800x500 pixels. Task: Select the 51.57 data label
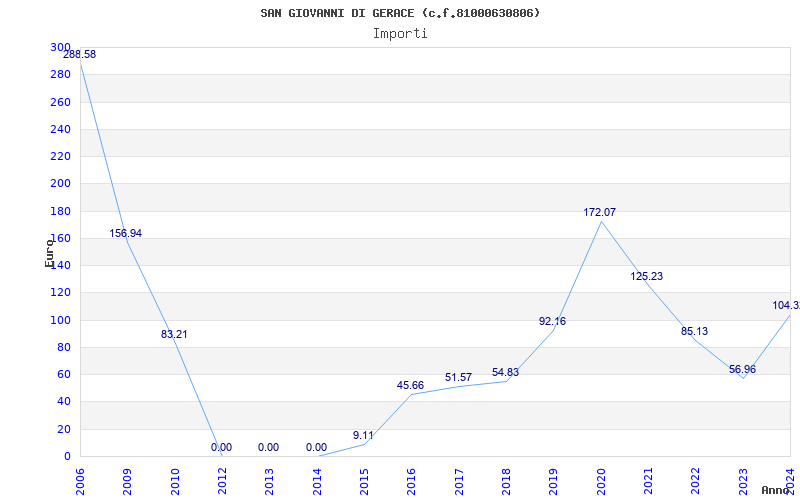(458, 377)
